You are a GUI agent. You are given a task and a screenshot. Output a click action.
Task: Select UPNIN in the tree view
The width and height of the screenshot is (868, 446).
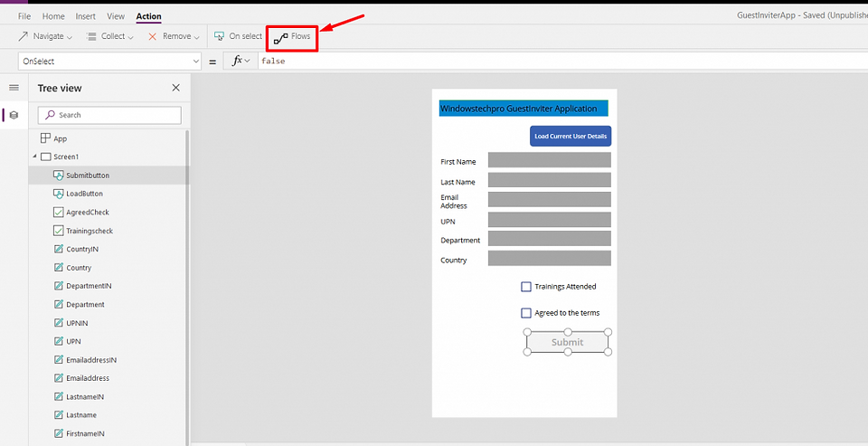pyautogui.click(x=77, y=323)
